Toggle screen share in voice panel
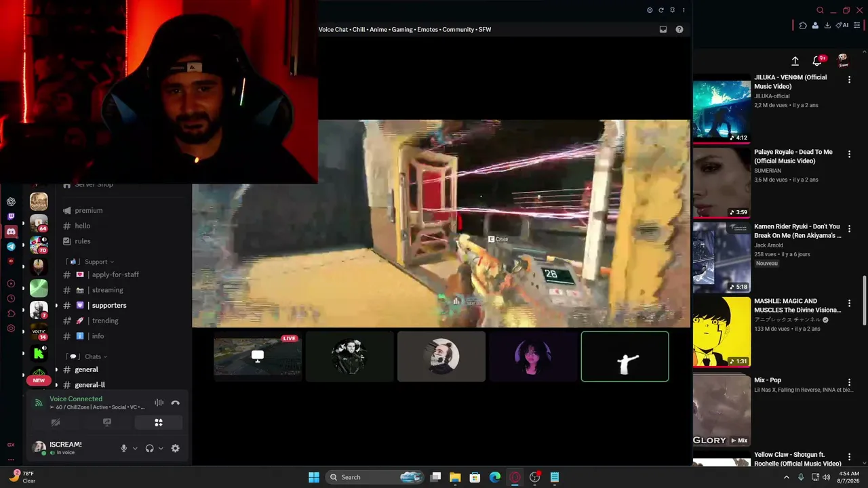Screen dimensions: 868x488 pyautogui.click(x=107, y=422)
